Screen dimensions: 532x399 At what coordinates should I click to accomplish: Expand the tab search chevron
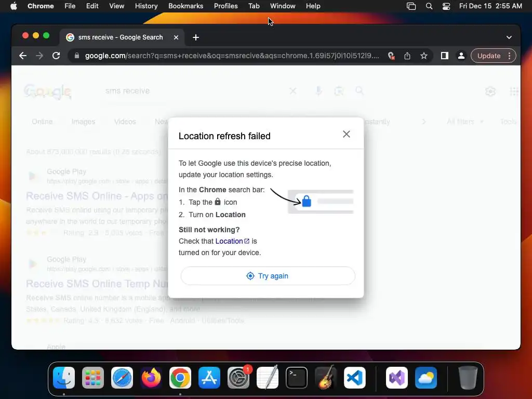(509, 37)
